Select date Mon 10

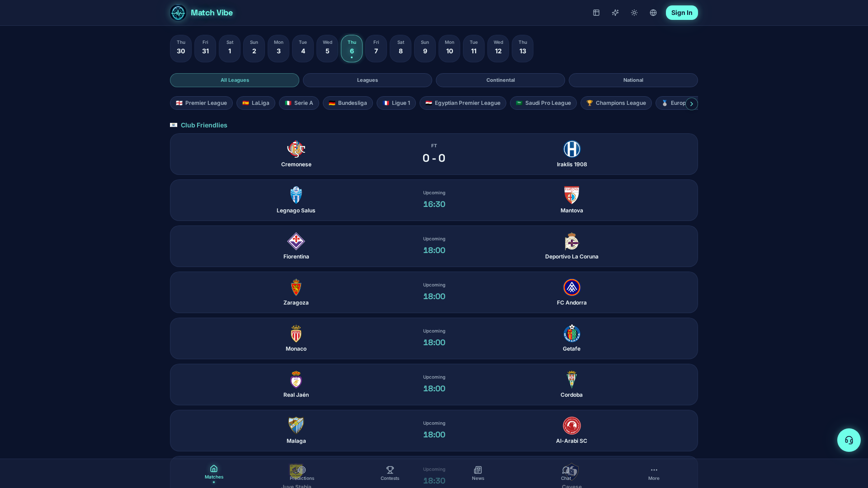[449, 48]
